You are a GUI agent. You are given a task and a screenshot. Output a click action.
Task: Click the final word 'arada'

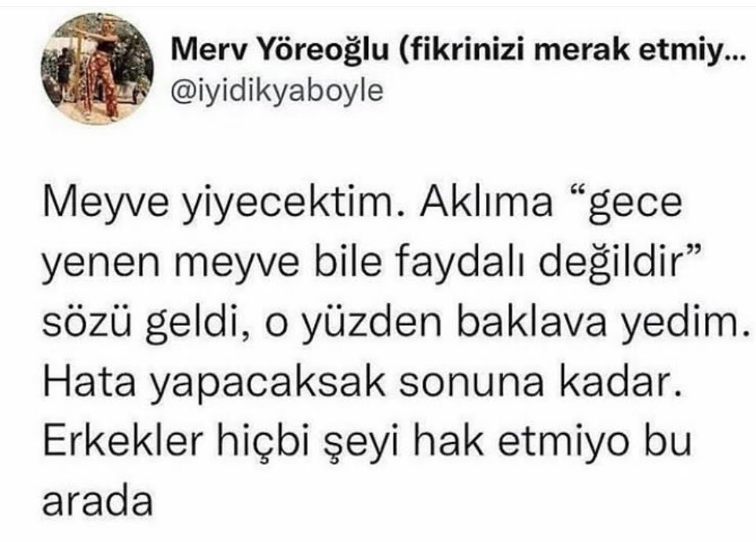[x=98, y=502]
